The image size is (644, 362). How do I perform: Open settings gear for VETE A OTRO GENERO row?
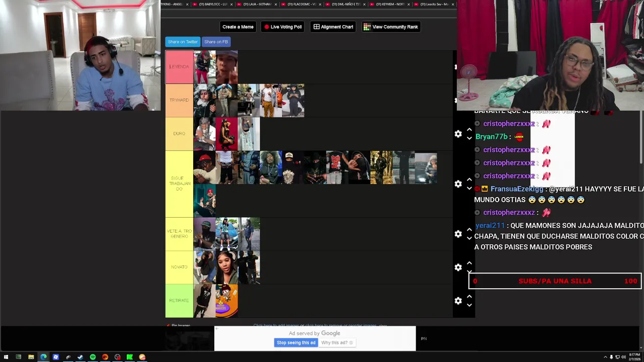coord(458,234)
